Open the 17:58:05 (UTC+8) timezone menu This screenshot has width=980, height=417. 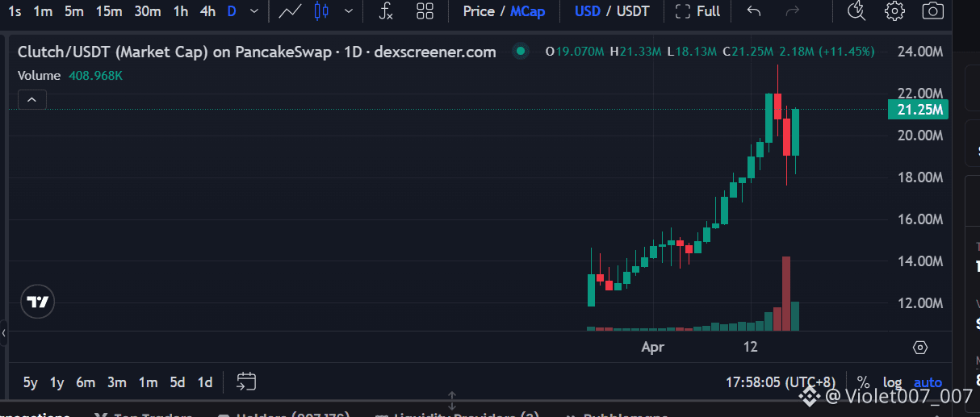point(780,382)
